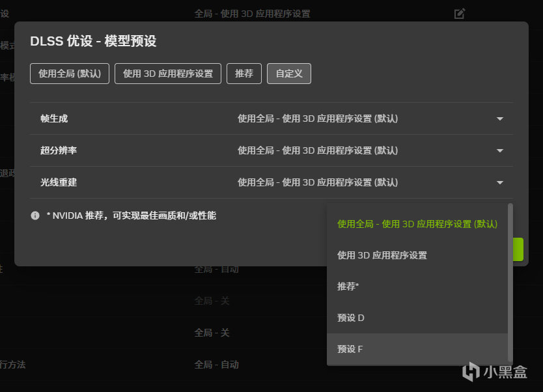The width and height of the screenshot is (543, 392).
Task: Click the 光线重建 row label
Action: pos(59,182)
